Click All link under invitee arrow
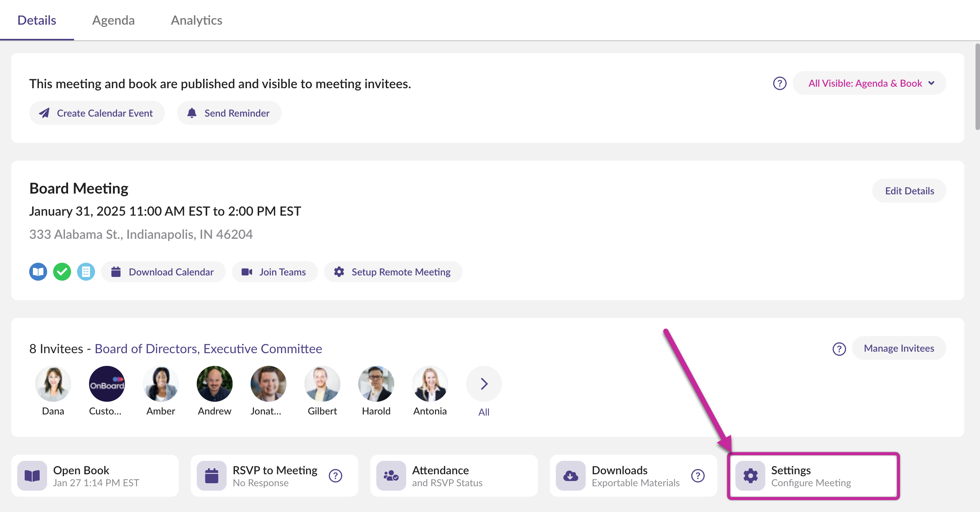 484,412
